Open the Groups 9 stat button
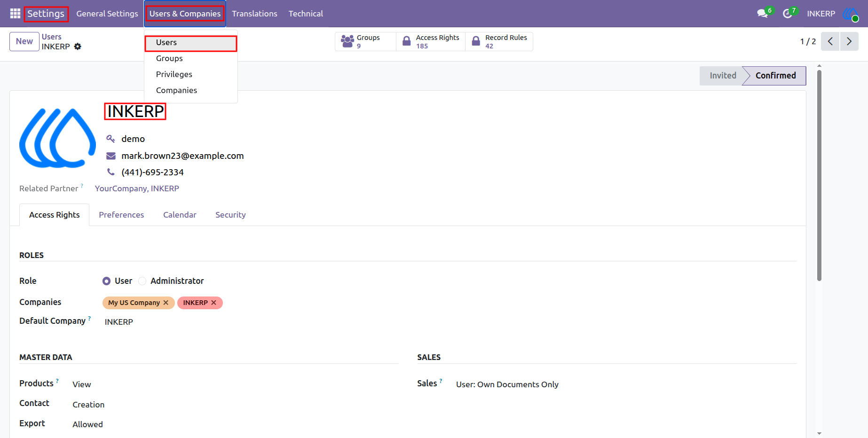Screen dimensions: 868x438 click(365, 41)
